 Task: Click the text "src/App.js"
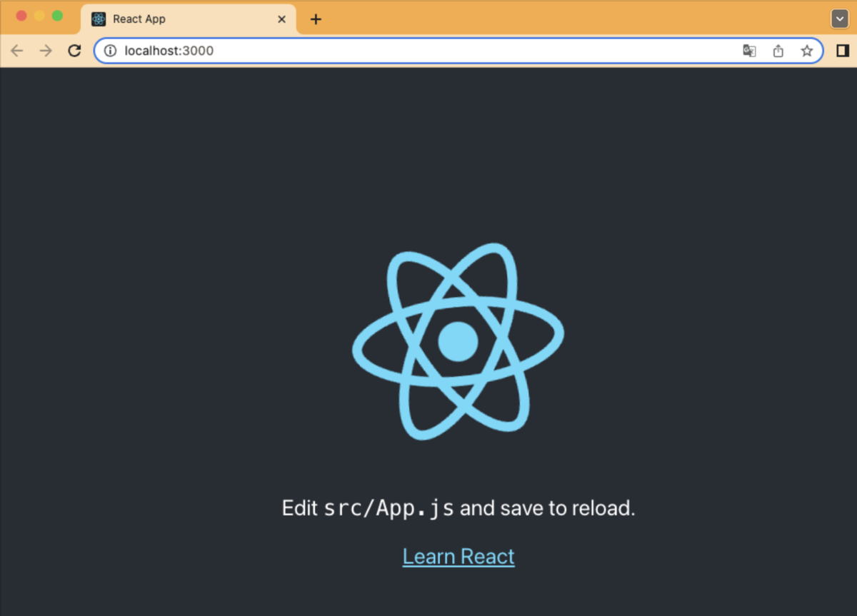click(389, 508)
